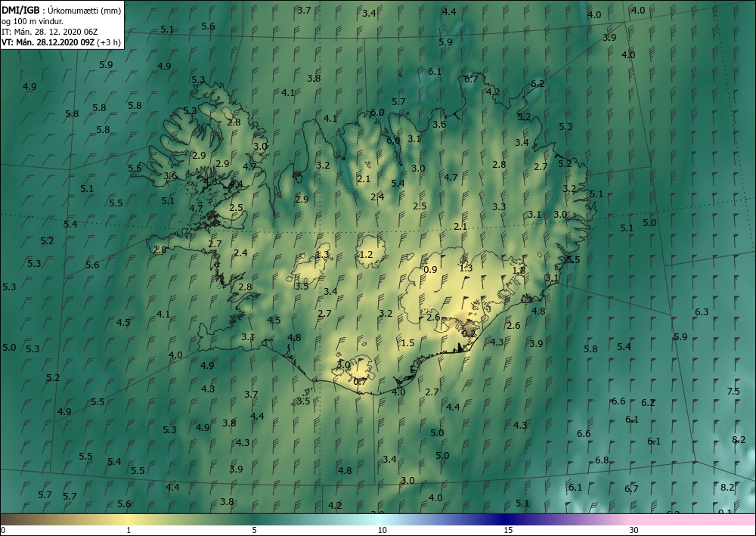Click the 'DMI/IGB : Úrkomumætti (mm)' title line

62,10
